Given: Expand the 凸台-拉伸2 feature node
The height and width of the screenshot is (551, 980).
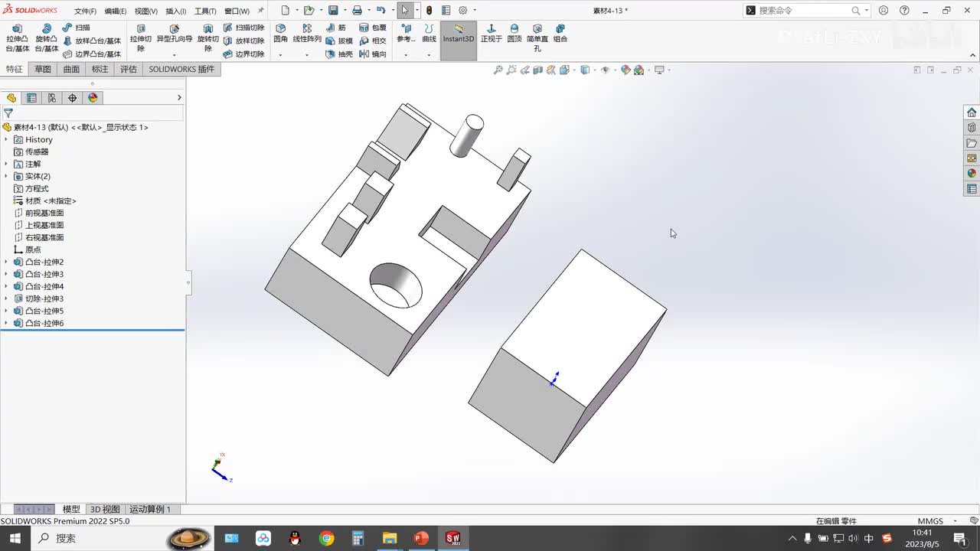Looking at the screenshot, I should [6, 262].
